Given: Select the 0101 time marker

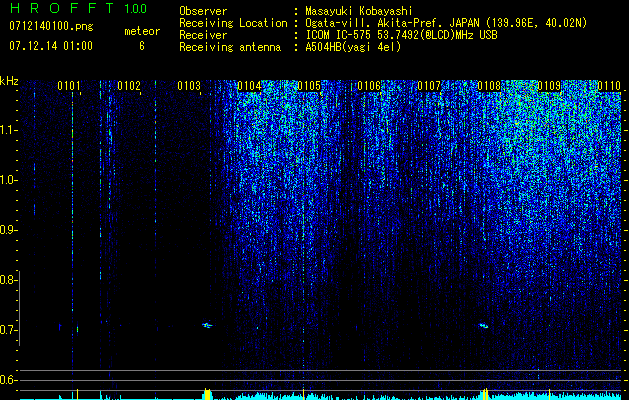Looking at the screenshot, I should tap(69, 86).
